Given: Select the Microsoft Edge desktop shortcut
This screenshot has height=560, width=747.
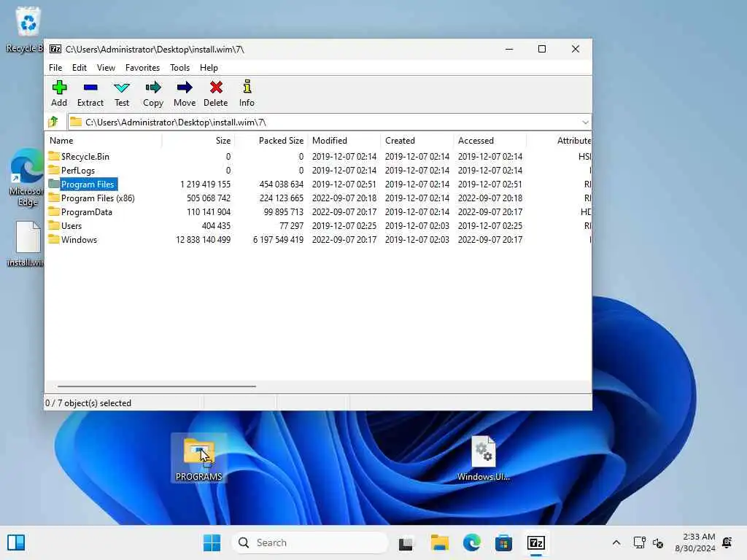Looking at the screenshot, I should [26, 177].
